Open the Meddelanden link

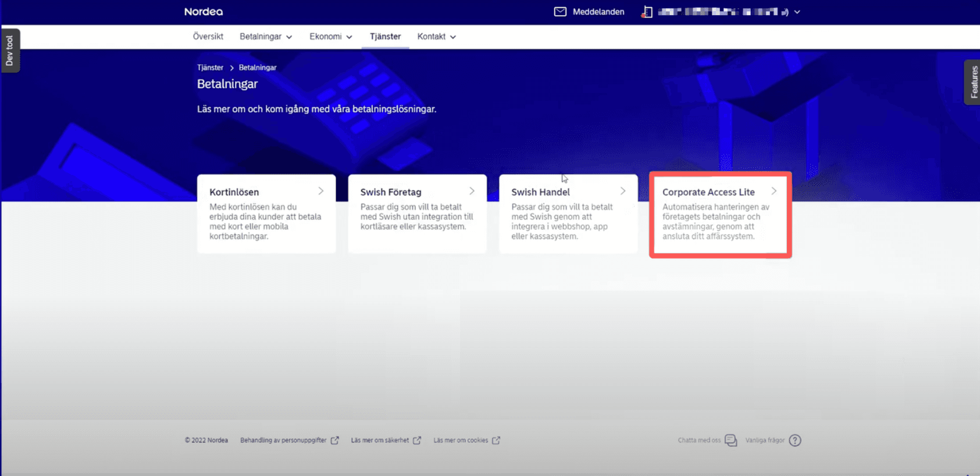point(598,12)
